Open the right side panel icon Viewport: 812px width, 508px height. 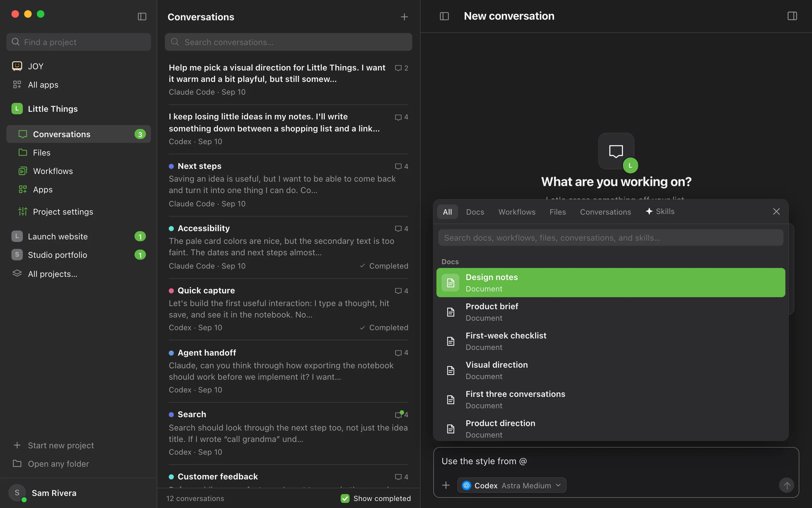pyautogui.click(x=792, y=16)
